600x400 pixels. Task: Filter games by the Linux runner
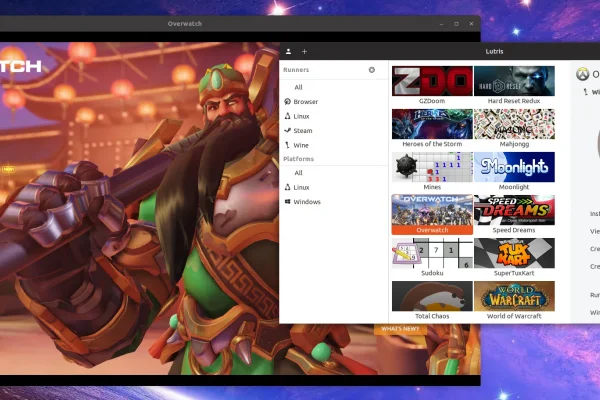click(301, 116)
